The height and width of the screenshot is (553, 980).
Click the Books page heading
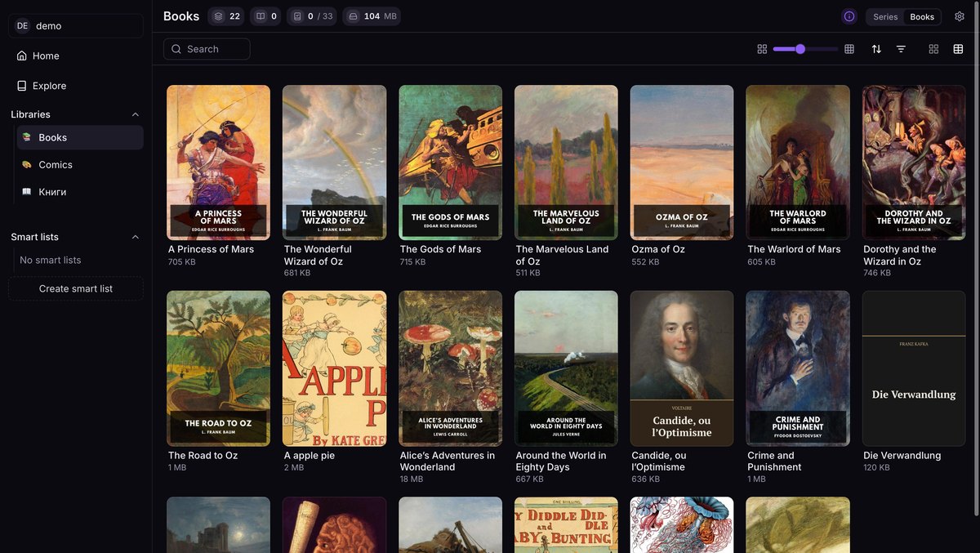pyautogui.click(x=181, y=16)
